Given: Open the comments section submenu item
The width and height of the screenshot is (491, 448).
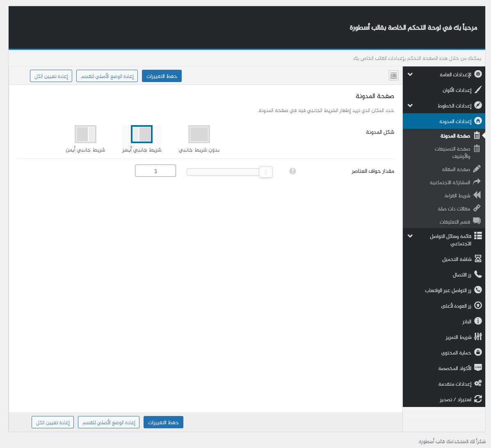Looking at the screenshot, I should point(454,222).
